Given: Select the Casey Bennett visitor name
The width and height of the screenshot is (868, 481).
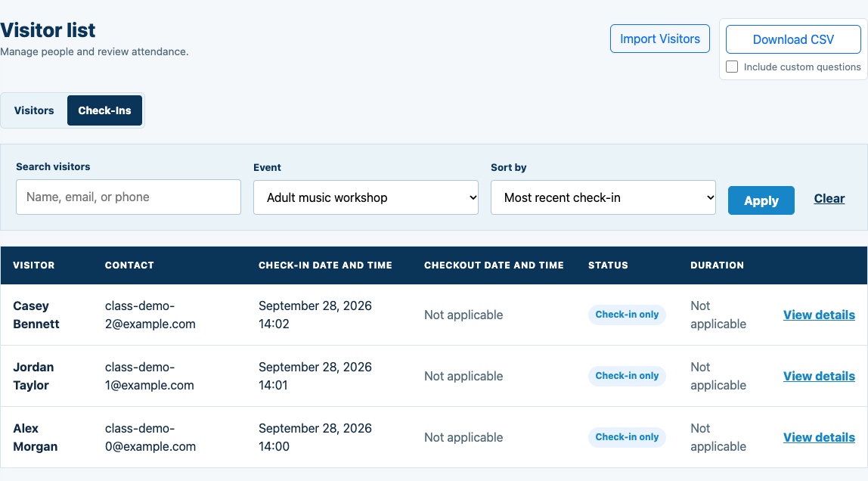Looking at the screenshot, I should click(36, 315).
